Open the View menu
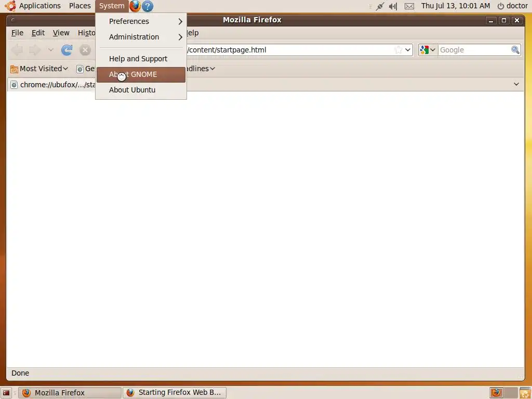This screenshot has height=399, width=532. pos(61,33)
